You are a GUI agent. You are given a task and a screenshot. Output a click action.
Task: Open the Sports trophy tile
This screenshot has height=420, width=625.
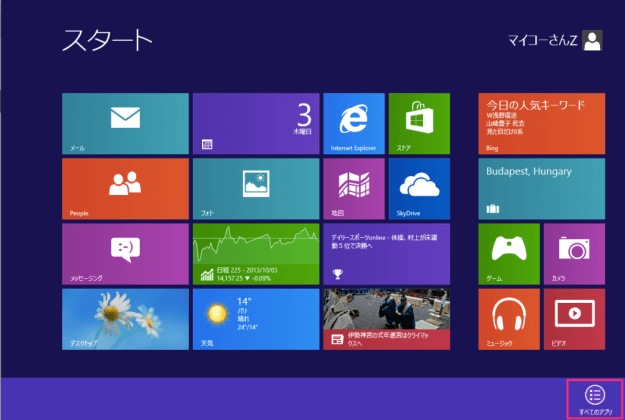386,253
